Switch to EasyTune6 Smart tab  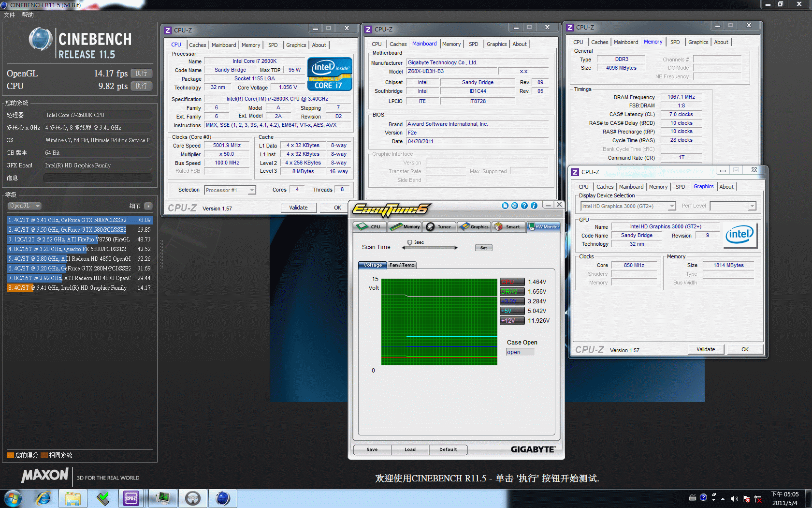point(507,226)
